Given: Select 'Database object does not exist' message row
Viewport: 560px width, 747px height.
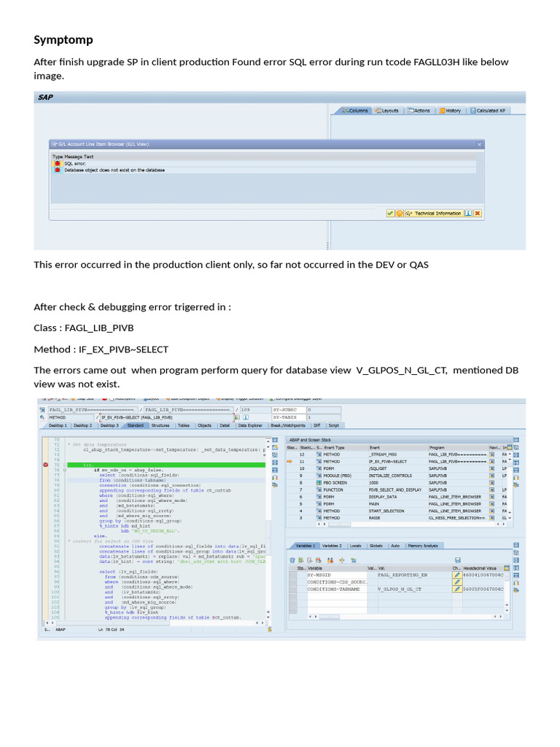Looking at the screenshot, I should click(x=264, y=170).
